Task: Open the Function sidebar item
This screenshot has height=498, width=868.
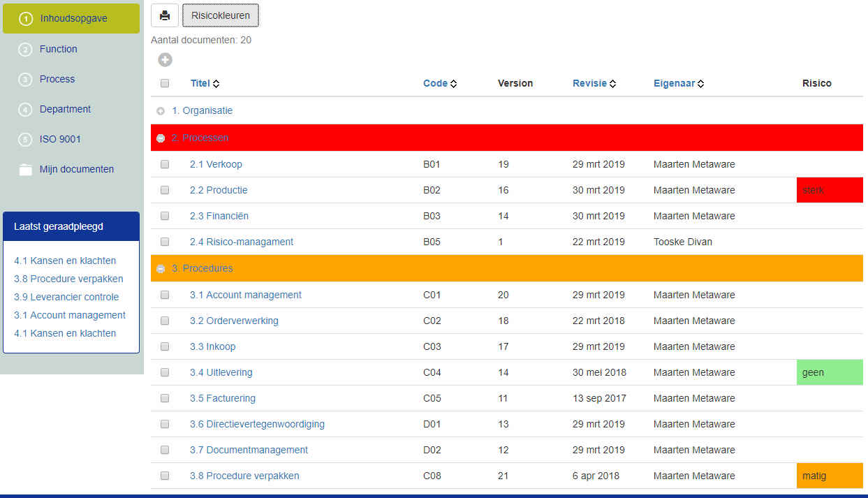Action: pyautogui.click(x=58, y=49)
